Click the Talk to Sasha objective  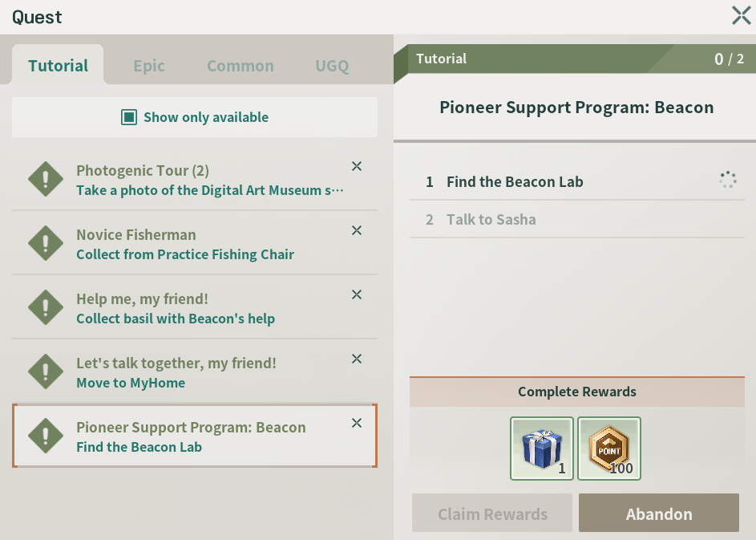point(491,220)
